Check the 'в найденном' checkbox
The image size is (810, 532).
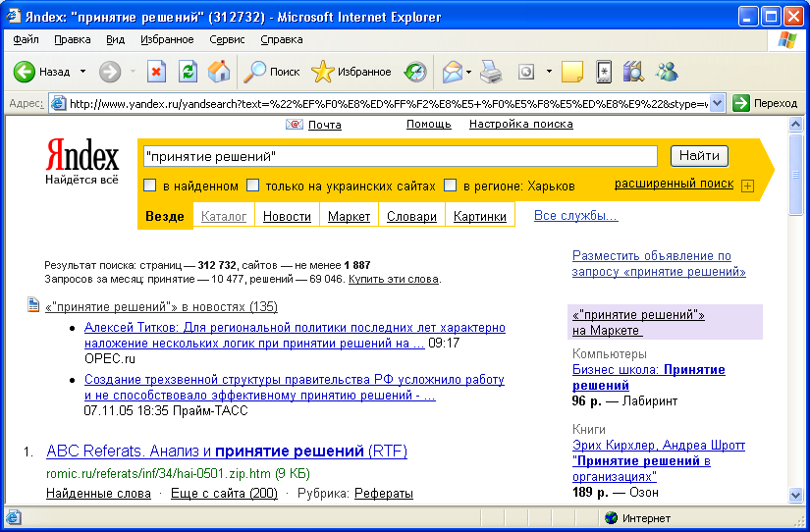coord(149,186)
